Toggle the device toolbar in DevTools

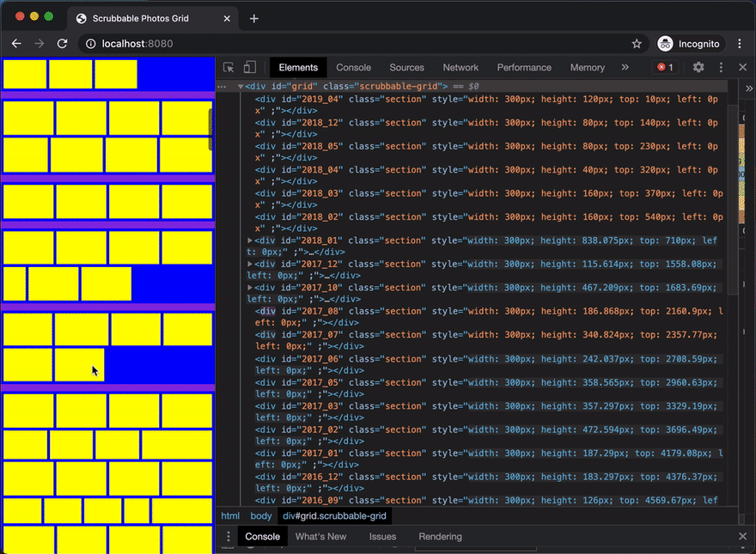(x=249, y=68)
